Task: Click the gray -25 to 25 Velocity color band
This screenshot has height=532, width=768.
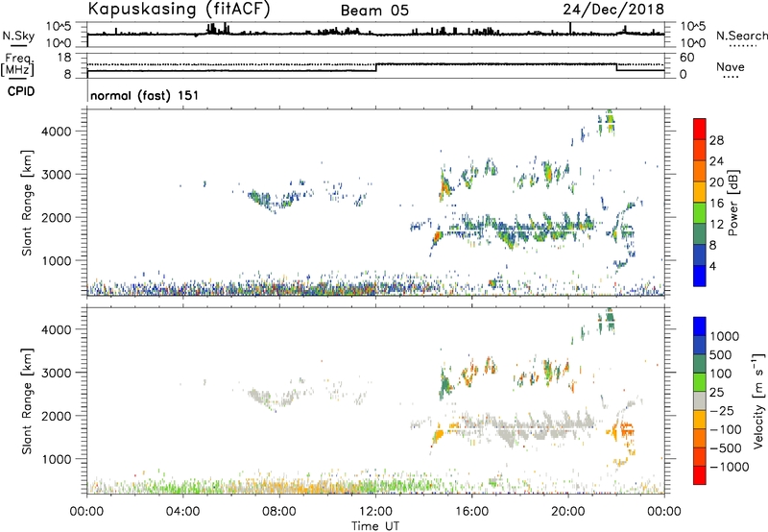Action: pyautogui.click(x=700, y=400)
